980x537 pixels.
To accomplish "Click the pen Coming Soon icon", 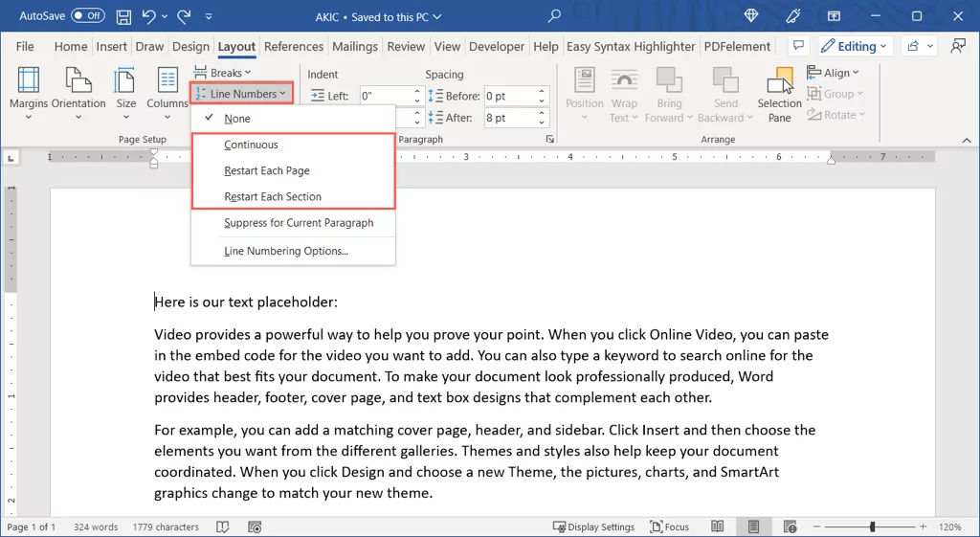I will (x=793, y=16).
